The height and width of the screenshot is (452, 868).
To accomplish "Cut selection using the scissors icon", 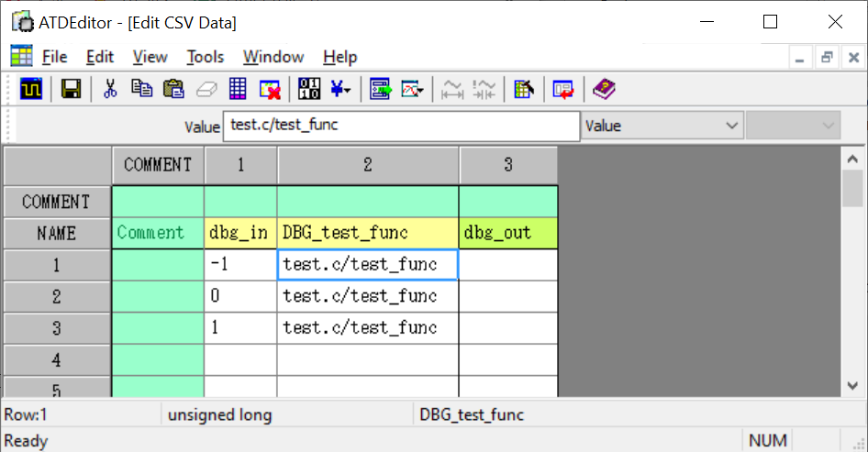I will (110, 89).
